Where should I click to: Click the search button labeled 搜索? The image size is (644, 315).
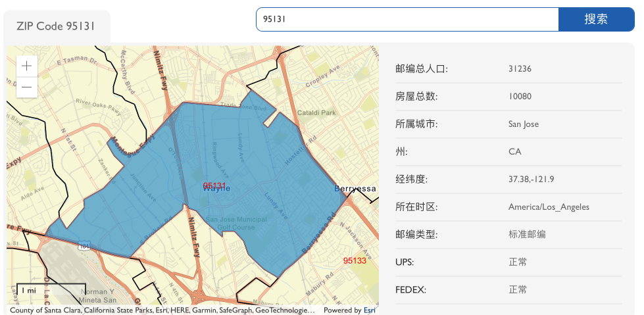pyautogui.click(x=596, y=19)
